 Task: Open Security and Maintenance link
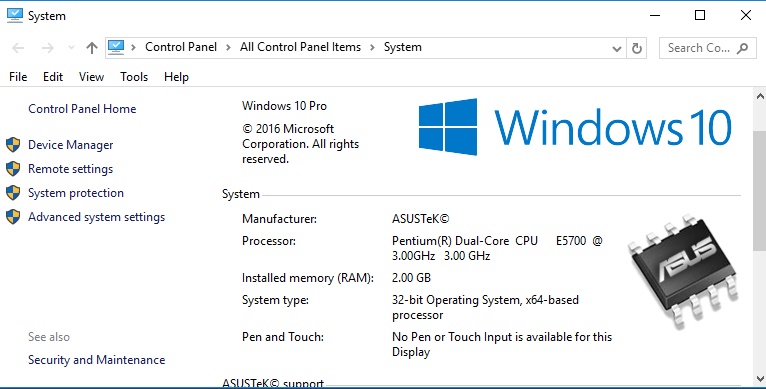[96, 360]
